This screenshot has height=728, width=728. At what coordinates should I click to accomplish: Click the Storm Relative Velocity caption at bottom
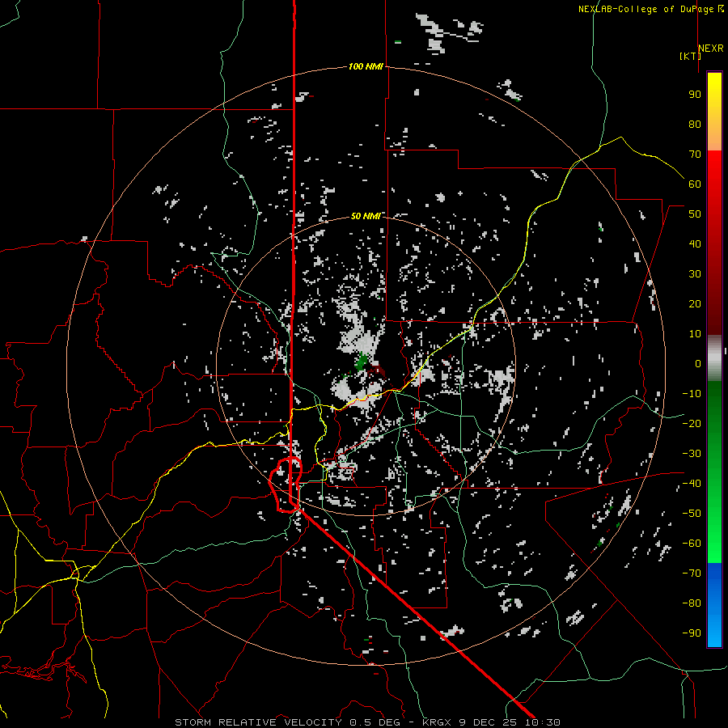(x=367, y=722)
